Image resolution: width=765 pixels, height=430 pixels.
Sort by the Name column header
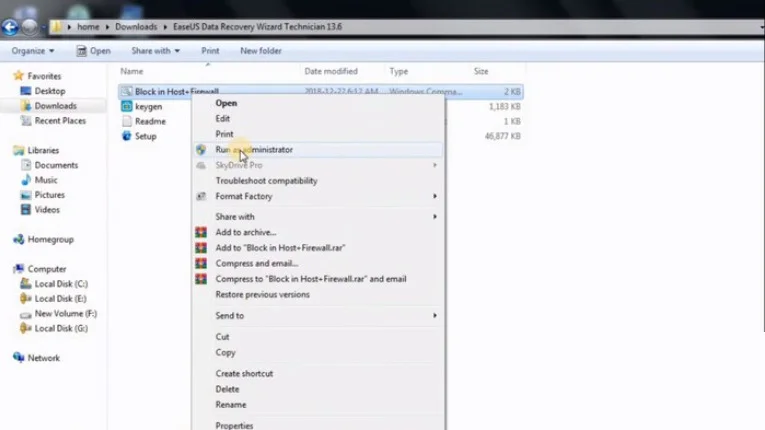tap(132, 71)
